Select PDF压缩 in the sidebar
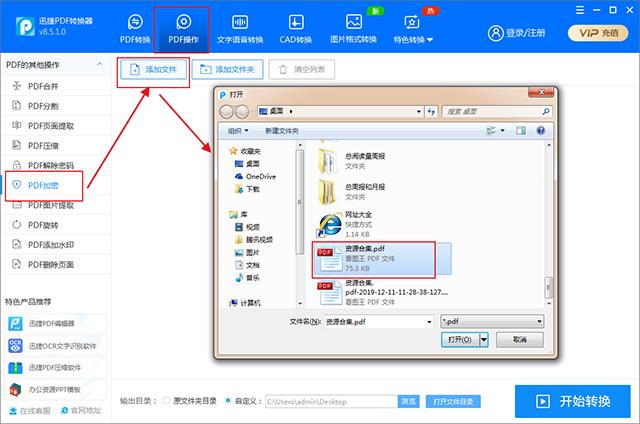The width and height of the screenshot is (640, 424). pyautogui.click(x=56, y=146)
